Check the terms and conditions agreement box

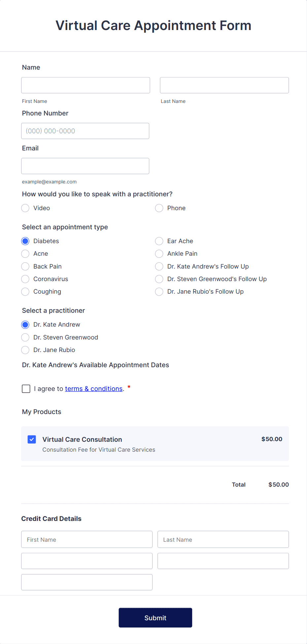pos(26,389)
